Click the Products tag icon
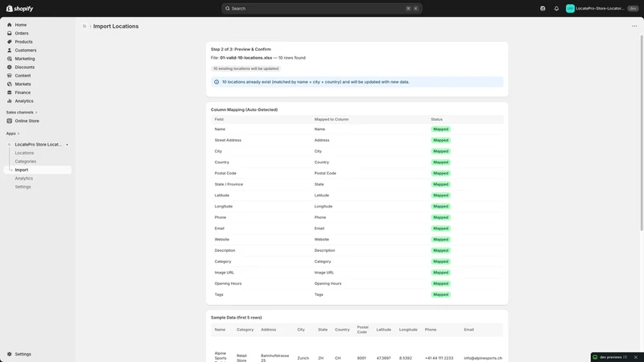Screen dimensions: 644x362 [10, 42]
